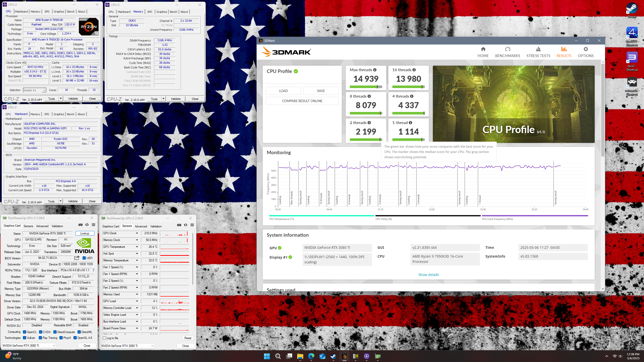
Task: Toggle the OpenCL checkbox in GPU-Z
Action: (24, 332)
